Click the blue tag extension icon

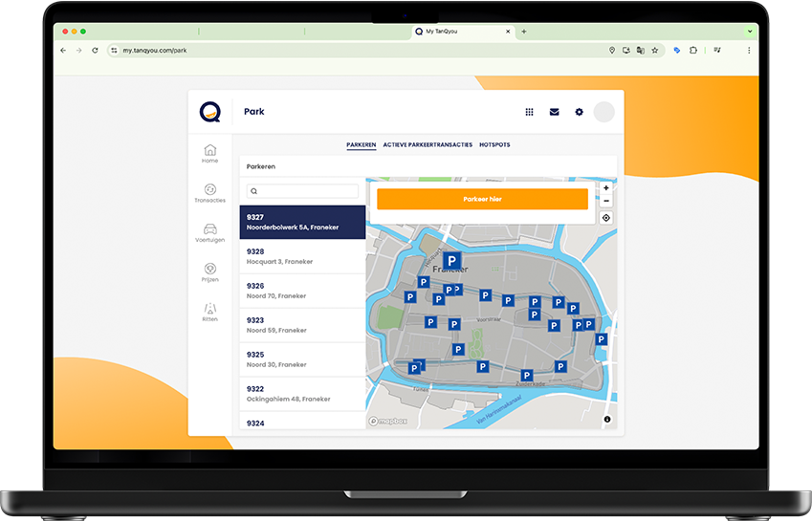[x=677, y=50]
